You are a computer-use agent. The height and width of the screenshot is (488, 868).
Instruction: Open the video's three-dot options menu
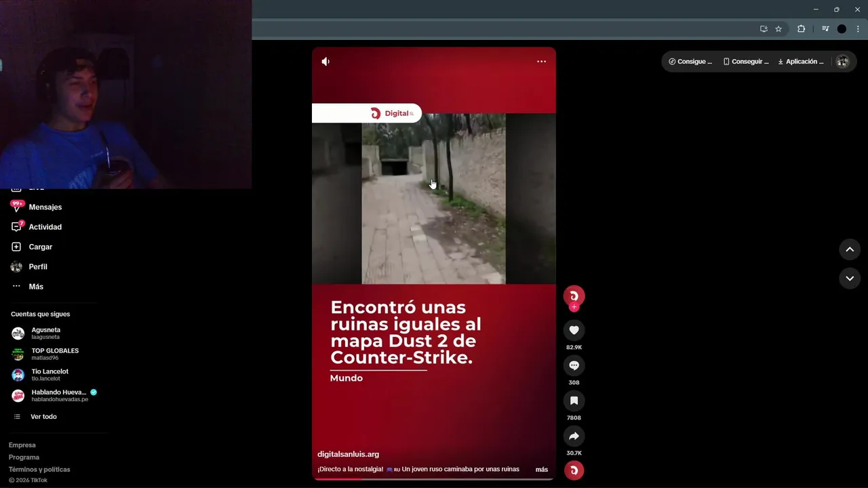point(541,62)
